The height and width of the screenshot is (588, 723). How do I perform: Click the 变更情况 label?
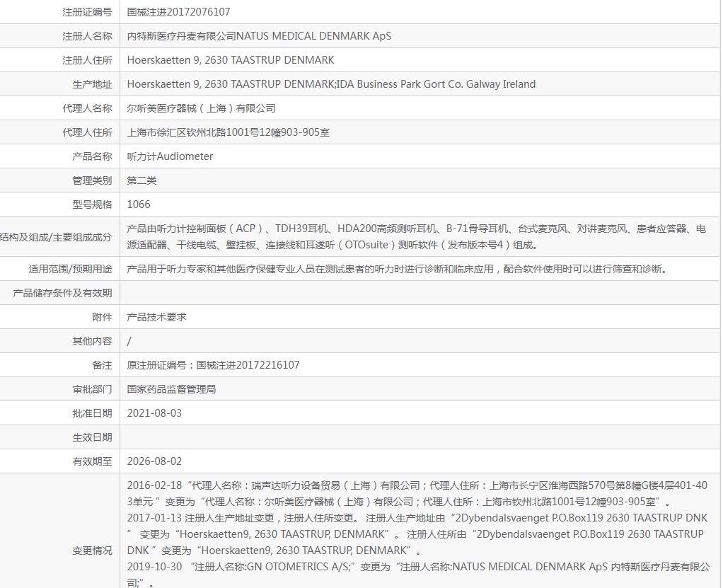[92, 550]
